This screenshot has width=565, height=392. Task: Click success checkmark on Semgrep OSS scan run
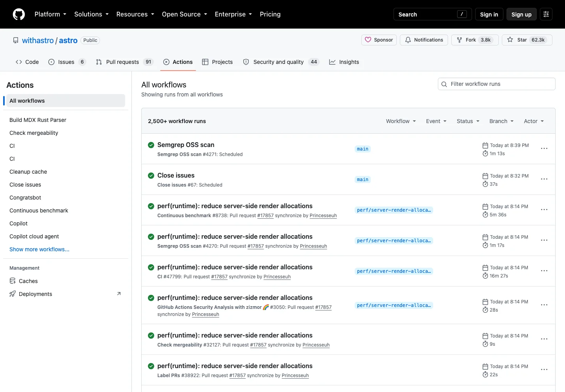pos(151,145)
